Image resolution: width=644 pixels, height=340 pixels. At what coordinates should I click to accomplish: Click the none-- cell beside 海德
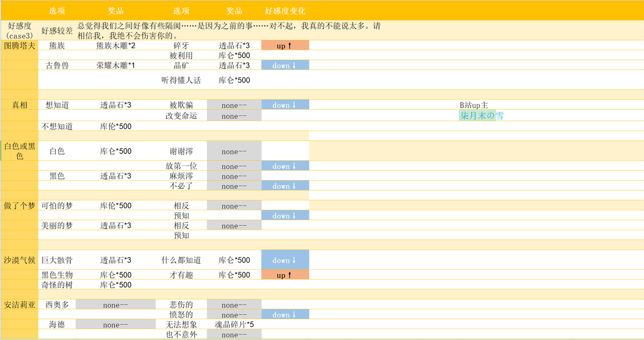coord(116,324)
